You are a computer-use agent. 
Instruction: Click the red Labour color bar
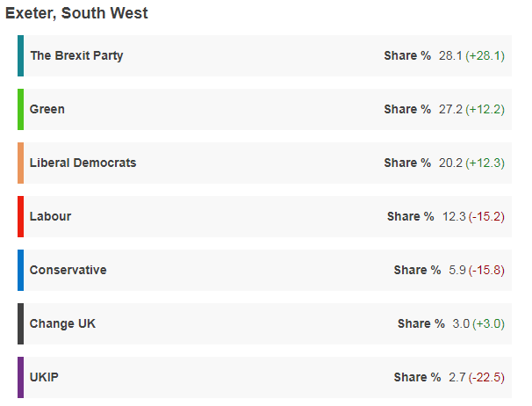(x=20, y=216)
